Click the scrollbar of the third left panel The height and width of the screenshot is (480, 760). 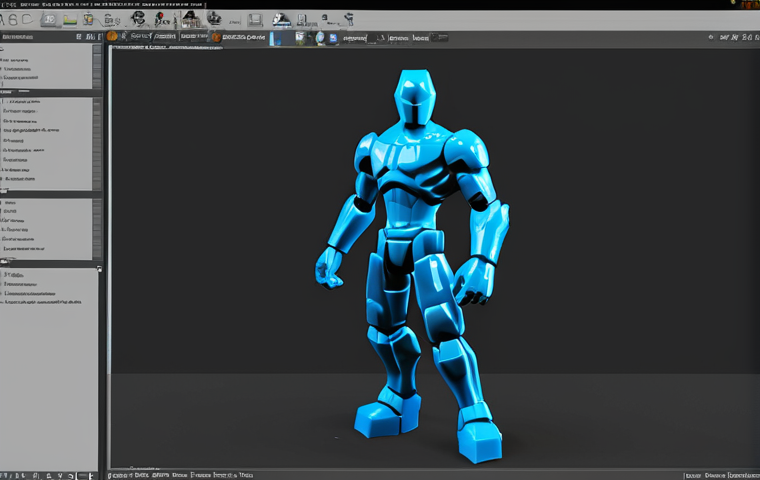tap(97, 229)
